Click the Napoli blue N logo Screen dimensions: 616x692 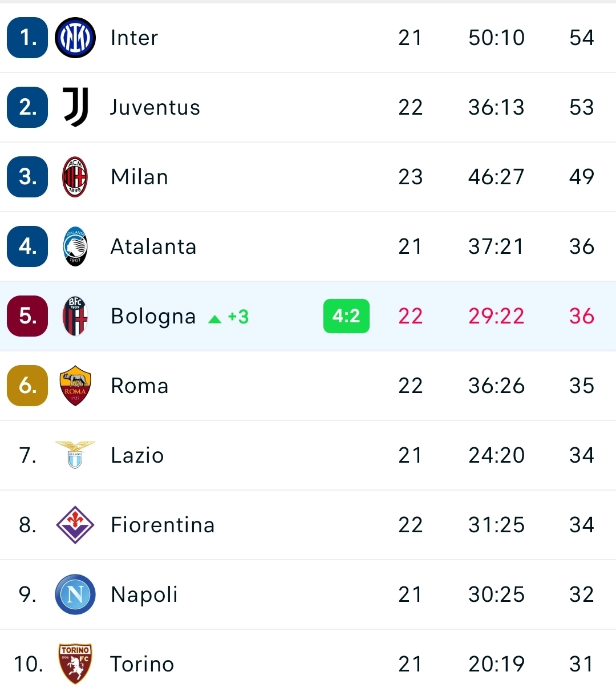75,594
